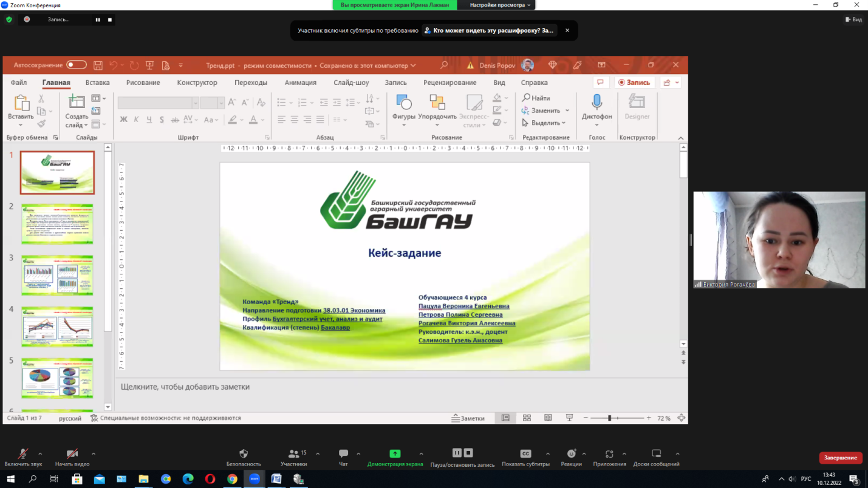
Task: Open comments speech bubble icon
Action: click(601, 83)
